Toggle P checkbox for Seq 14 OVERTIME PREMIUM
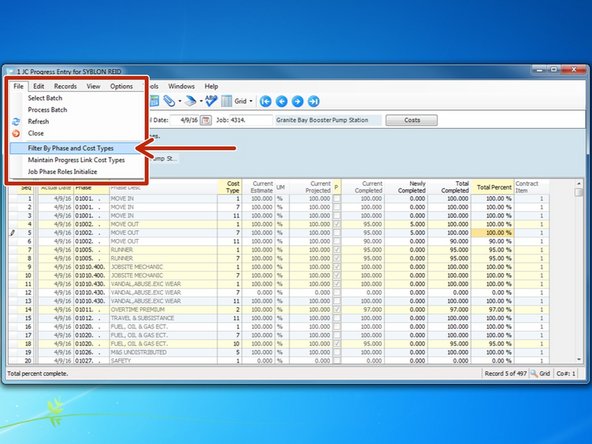Image resolution: width=592 pixels, height=444 pixels. [337, 310]
